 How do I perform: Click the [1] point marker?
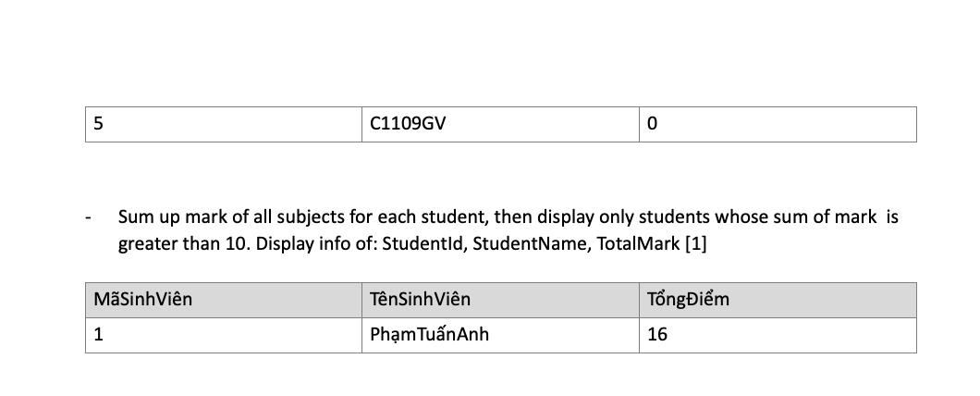(x=696, y=244)
